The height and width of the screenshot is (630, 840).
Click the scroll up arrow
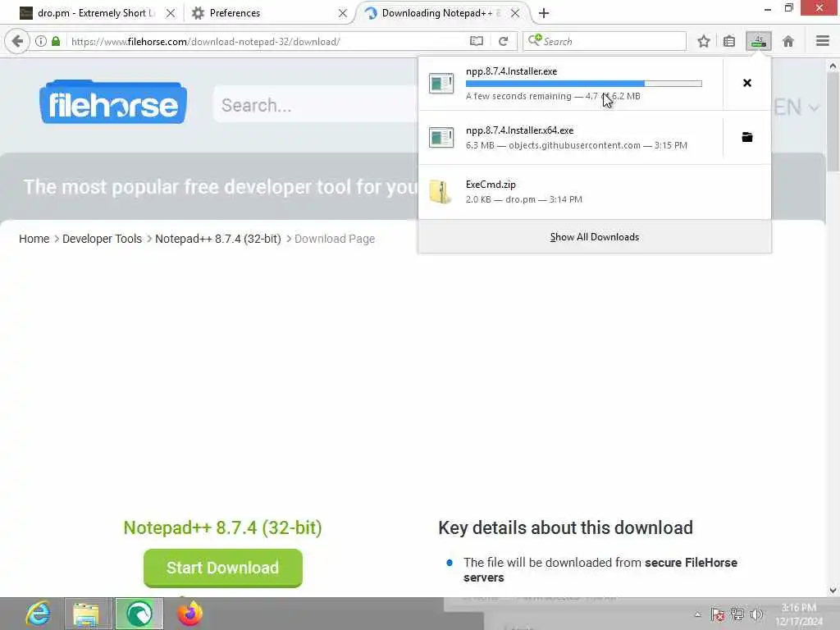832,66
